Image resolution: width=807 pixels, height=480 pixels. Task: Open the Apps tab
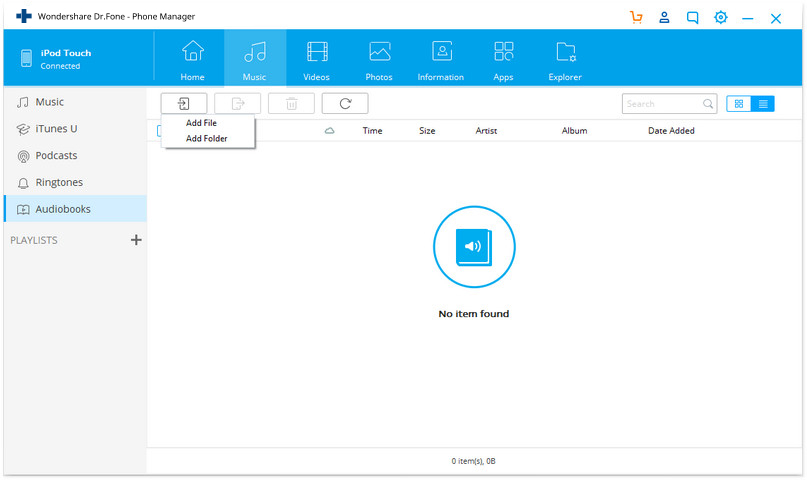(503, 59)
